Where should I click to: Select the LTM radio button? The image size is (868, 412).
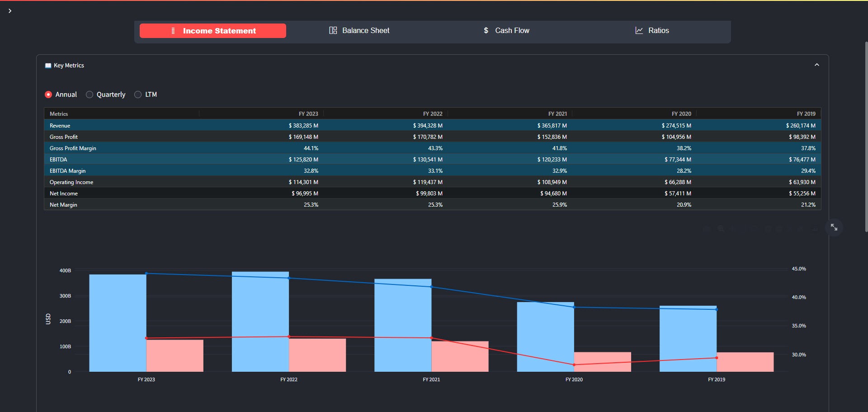tap(138, 95)
